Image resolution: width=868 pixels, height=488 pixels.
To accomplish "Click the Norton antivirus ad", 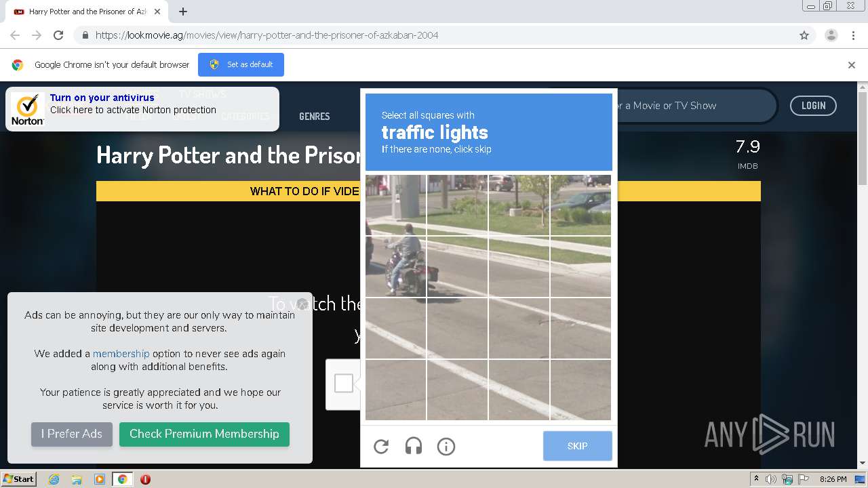I will coord(142,109).
